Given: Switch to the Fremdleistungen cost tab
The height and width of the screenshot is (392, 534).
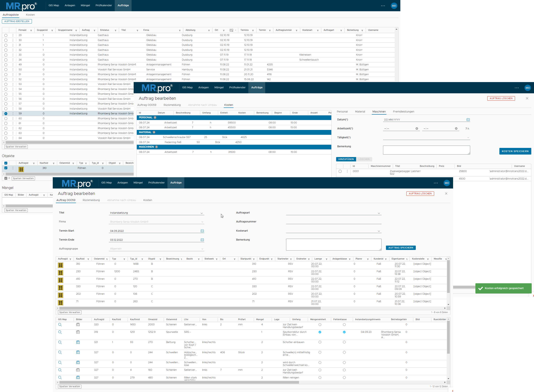Looking at the screenshot, I should click(403, 111).
